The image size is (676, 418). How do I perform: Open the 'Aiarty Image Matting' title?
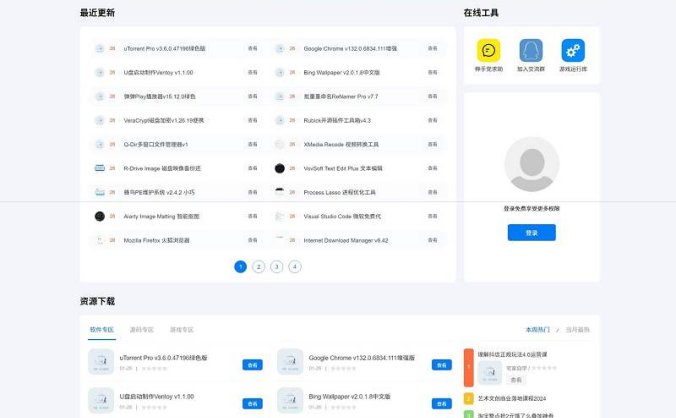click(161, 216)
